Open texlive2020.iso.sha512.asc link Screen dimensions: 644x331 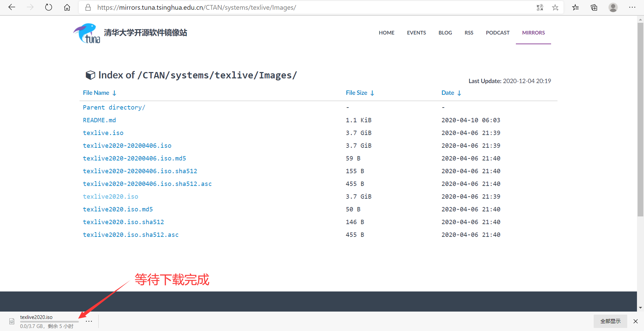coord(131,235)
